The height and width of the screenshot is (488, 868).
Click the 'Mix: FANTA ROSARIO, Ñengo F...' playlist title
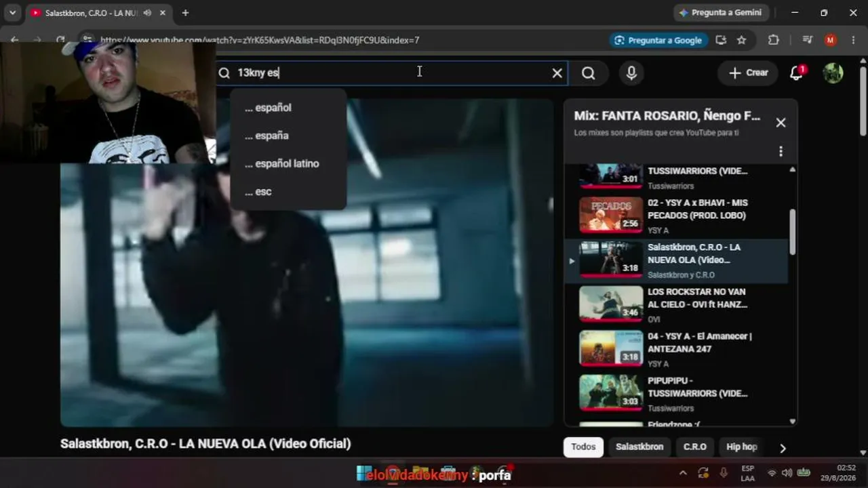667,116
